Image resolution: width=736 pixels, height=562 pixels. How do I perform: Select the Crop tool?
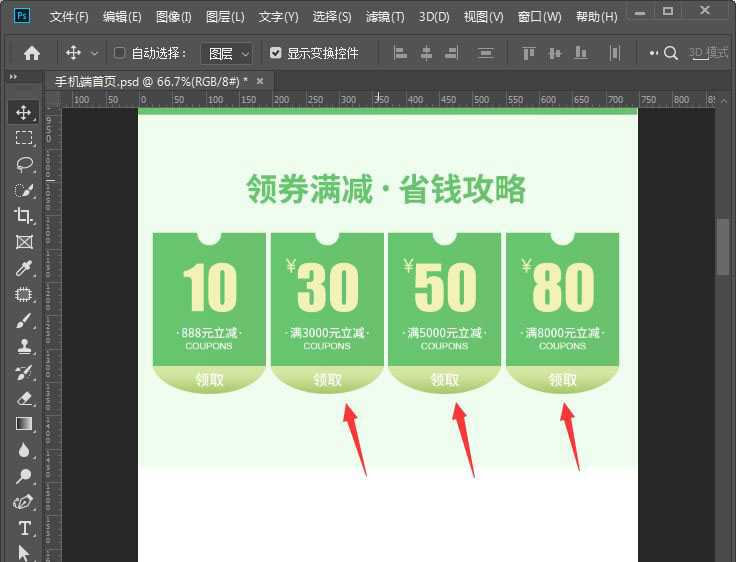tap(24, 216)
